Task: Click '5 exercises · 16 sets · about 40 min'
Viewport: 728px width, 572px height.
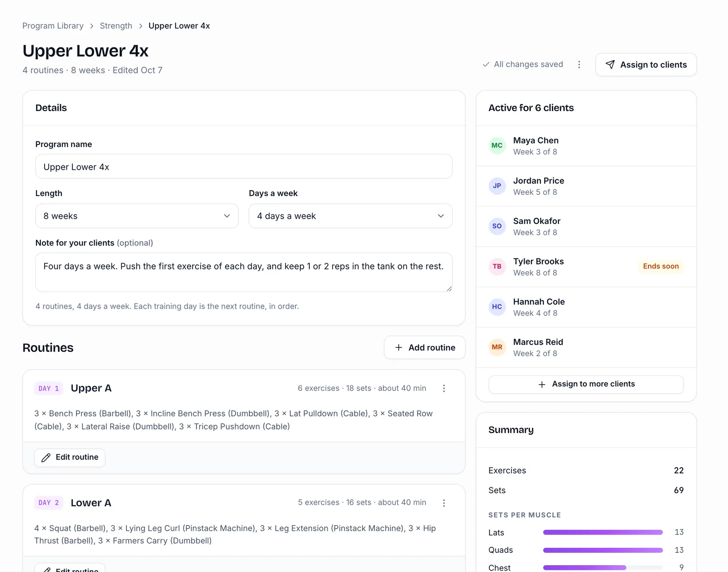Action: [362, 502]
